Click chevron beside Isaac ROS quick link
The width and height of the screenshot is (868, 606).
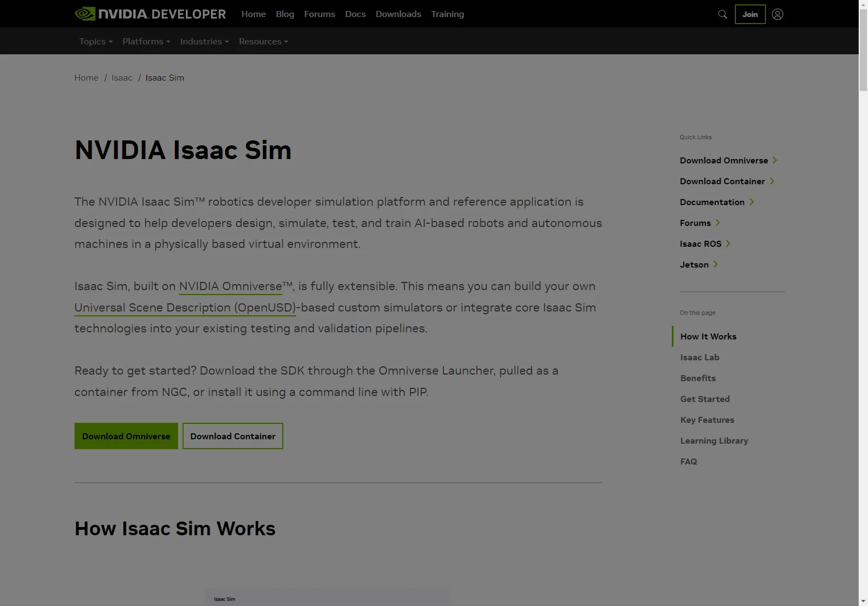pos(728,243)
